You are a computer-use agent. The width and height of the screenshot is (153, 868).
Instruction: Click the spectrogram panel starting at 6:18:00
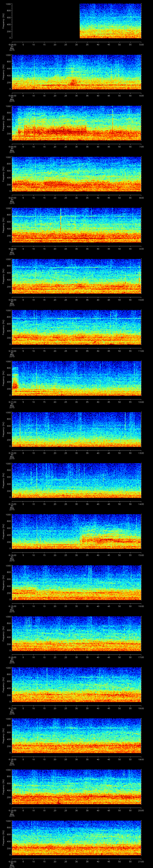point(77,736)
